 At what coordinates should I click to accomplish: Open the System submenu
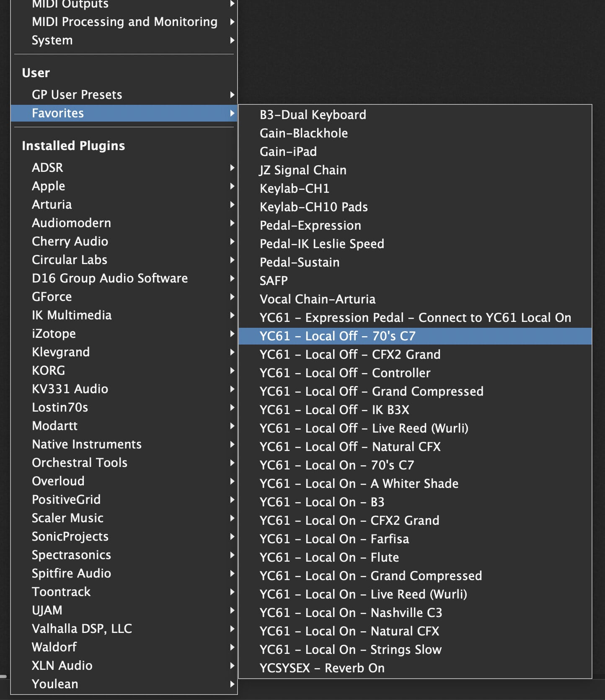[52, 40]
